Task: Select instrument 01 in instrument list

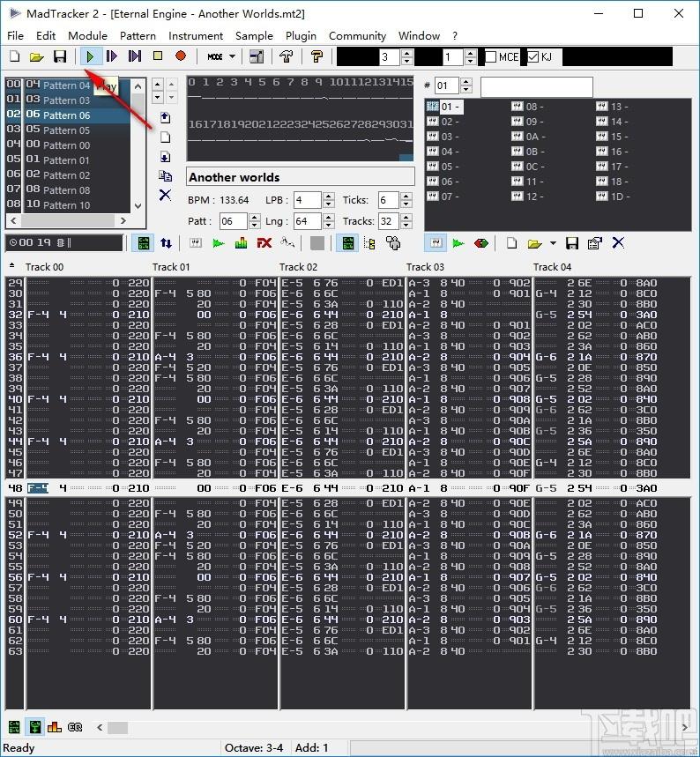Action: pyautogui.click(x=445, y=107)
